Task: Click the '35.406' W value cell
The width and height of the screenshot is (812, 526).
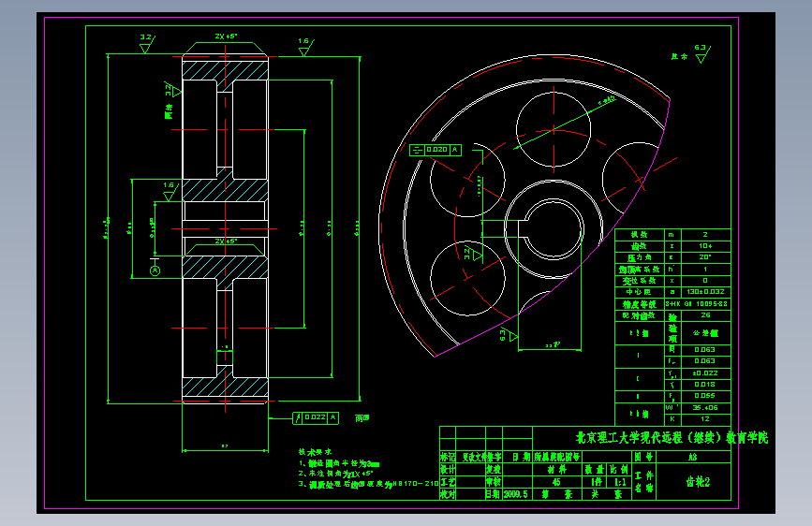Action: coord(705,407)
